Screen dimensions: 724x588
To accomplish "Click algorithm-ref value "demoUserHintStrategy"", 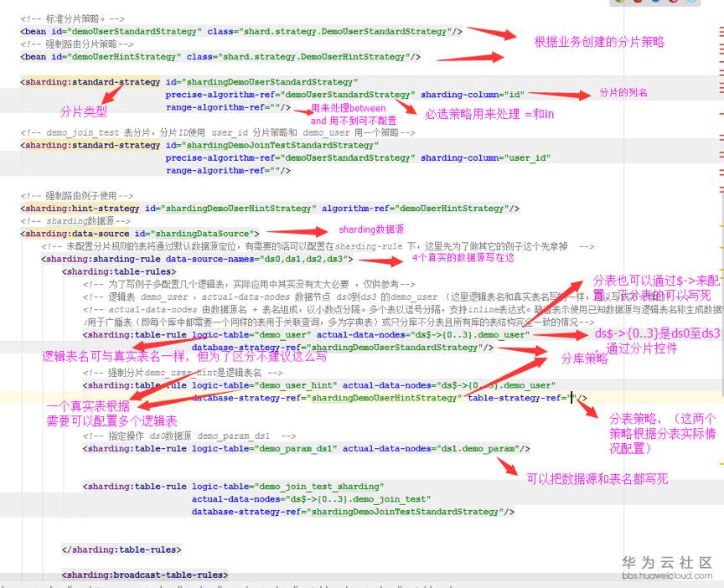I will click(452, 209).
